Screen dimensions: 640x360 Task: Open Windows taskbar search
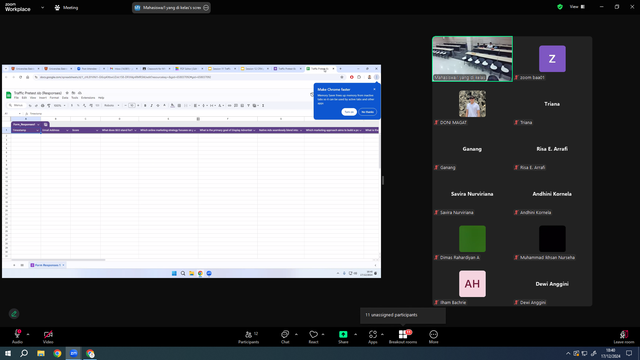pyautogui.click(x=24, y=353)
